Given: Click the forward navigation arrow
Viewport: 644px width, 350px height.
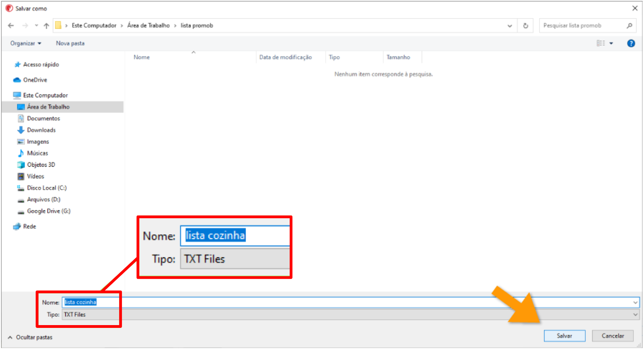Looking at the screenshot, I should [x=25, y=26].
